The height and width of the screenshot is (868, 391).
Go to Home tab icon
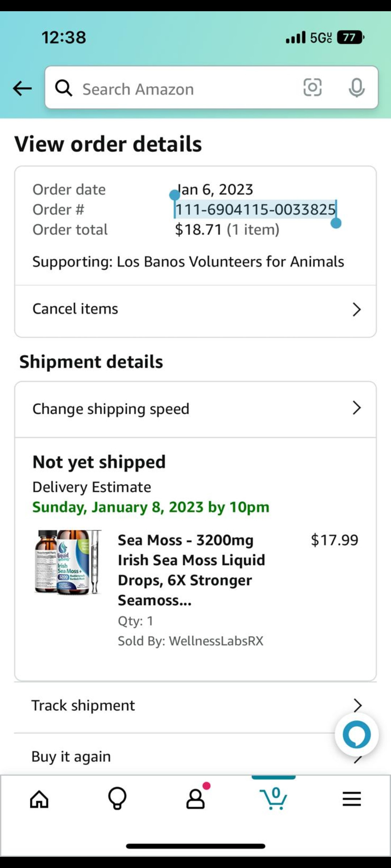tap(39, 799)
